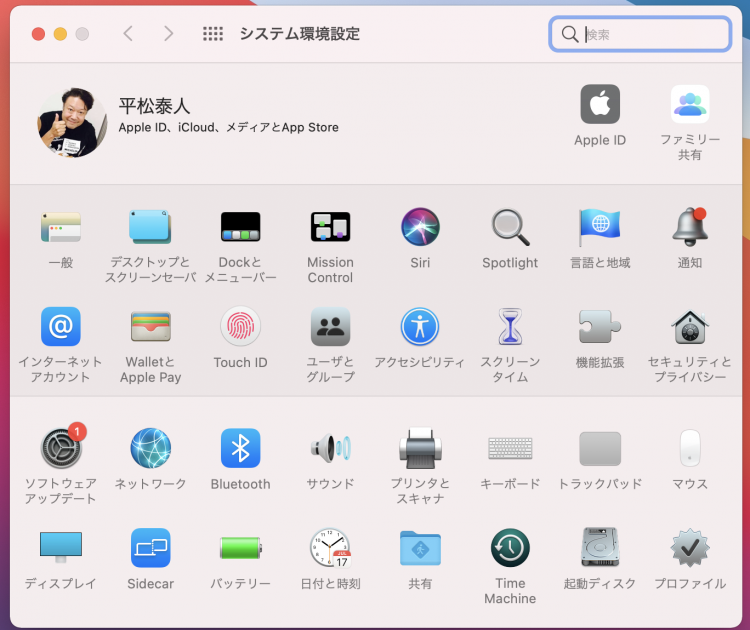Open Siri preferences
Viewport: 750px width, 630px height.
coord(420,227)
